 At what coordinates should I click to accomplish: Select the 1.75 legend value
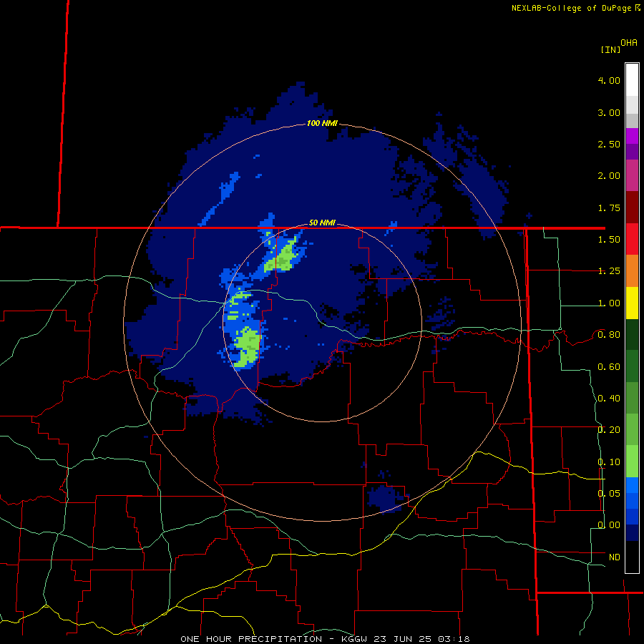[x=609, y=208]
